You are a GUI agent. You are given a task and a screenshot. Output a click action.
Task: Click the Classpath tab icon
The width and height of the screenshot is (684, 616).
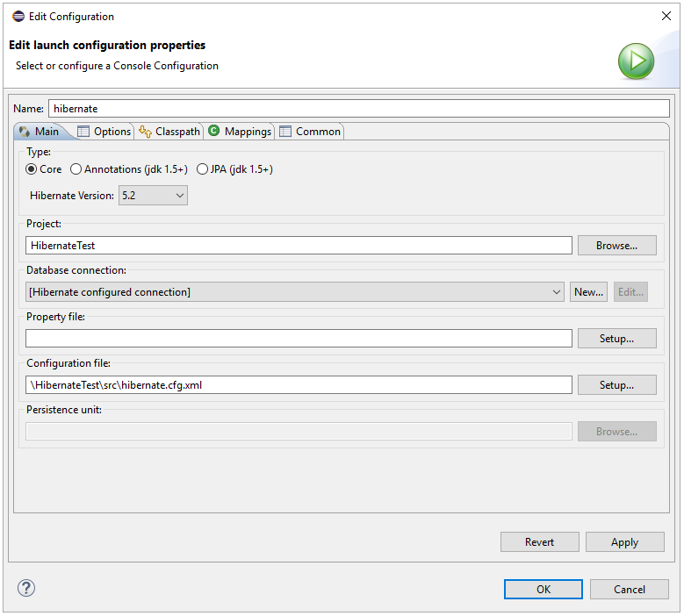click(x=145, y=132)
